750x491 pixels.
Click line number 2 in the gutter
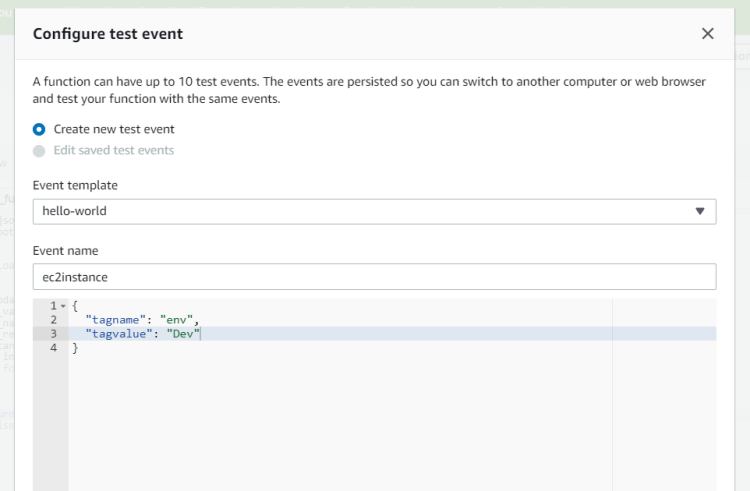(x=54, y=320)
